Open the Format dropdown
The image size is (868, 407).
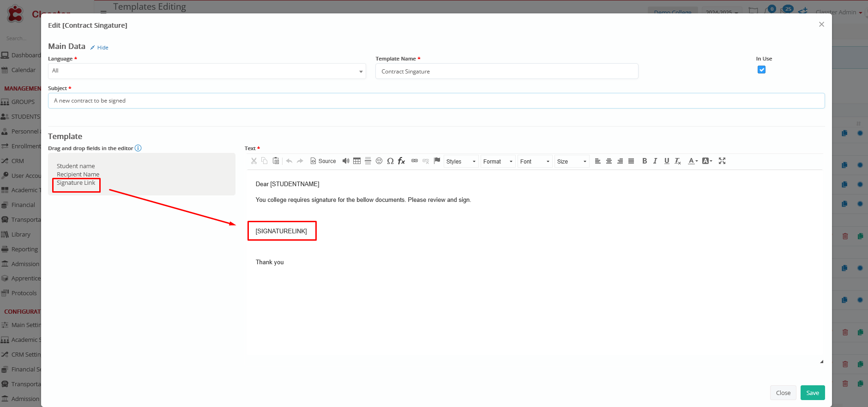(x=498, y=161)
